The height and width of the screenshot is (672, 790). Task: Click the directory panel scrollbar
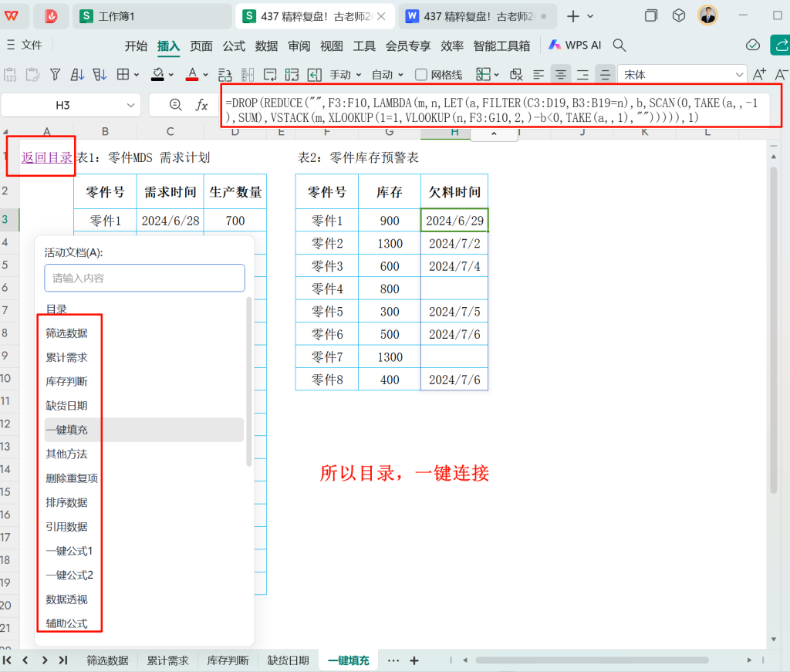tap(249, 381)
